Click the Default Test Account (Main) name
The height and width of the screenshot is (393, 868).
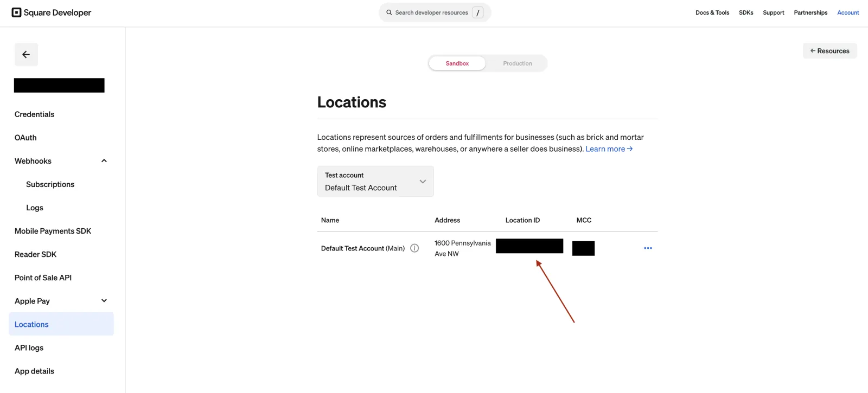pyautogui.click(x=363, y=248)
